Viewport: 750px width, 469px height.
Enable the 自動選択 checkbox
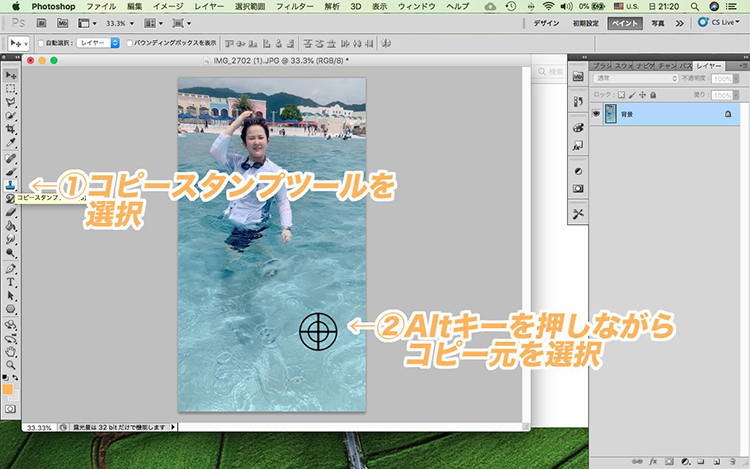[41, 43]
